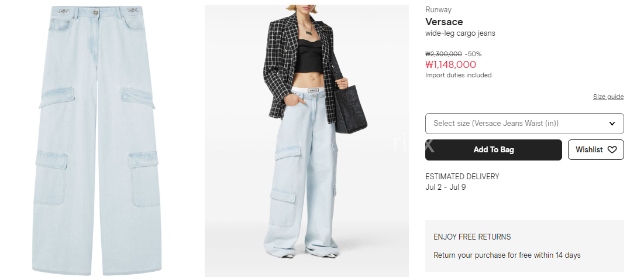This screenshot has height=280, width=644.
Task: Click the Versace brand name
Action: [x=444, y=22]
